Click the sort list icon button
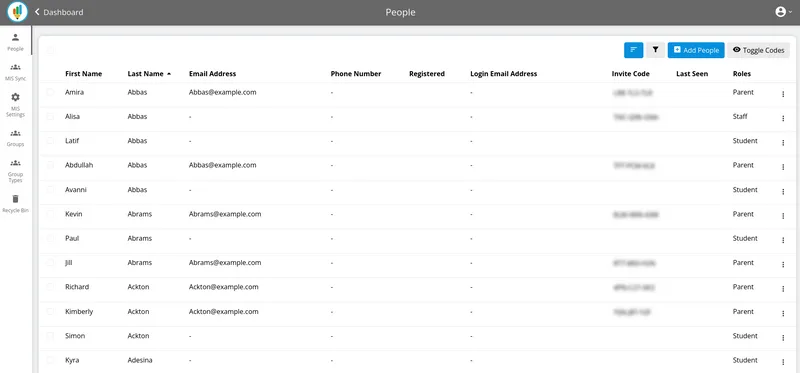Screen dimensions: 800x373 (633, 50)
